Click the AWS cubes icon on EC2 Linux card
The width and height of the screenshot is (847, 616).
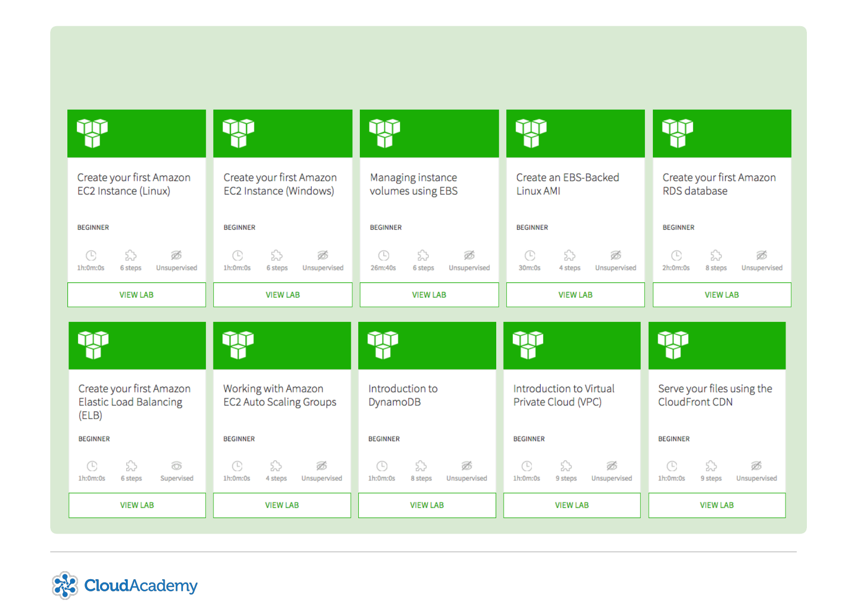(x=93, y=133)
